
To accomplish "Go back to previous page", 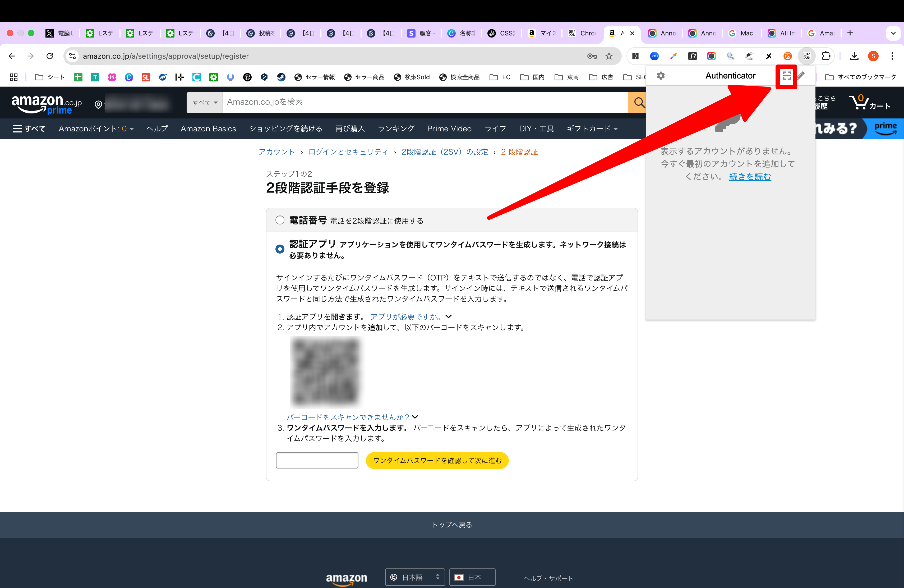I will tap(12, 56).
